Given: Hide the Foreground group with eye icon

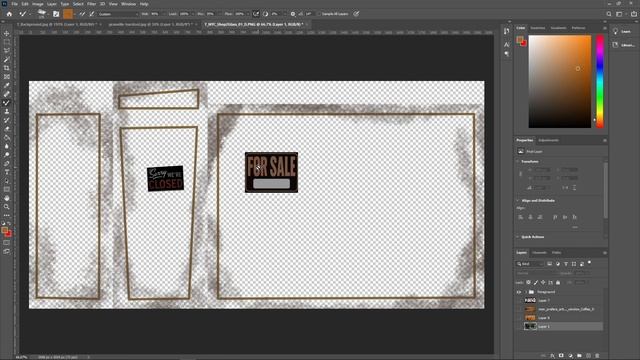Looking at the screenshot, I should click(x=519, y=292).
